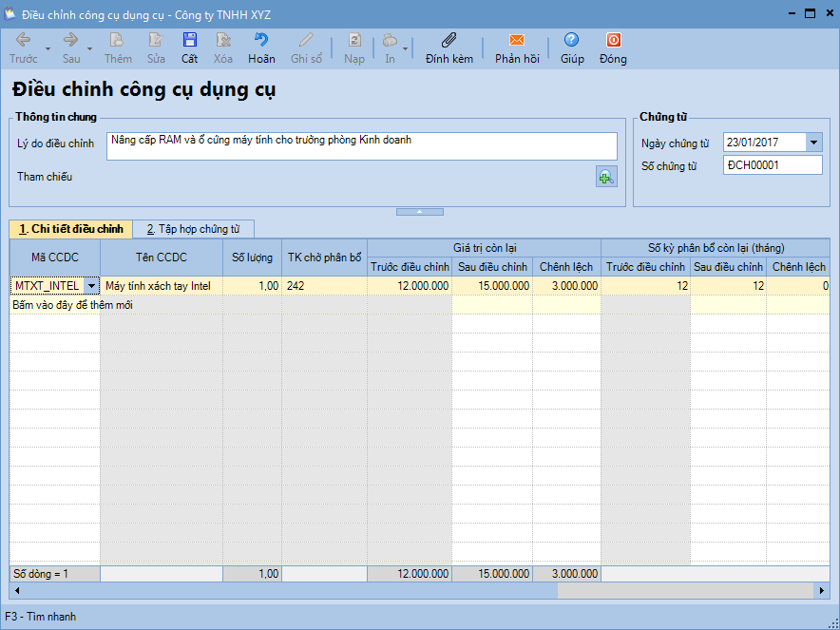This screenshot has height=630, width=840.
Task: Click the Đóng close toolbar icon
Action: tap(613, 41)
